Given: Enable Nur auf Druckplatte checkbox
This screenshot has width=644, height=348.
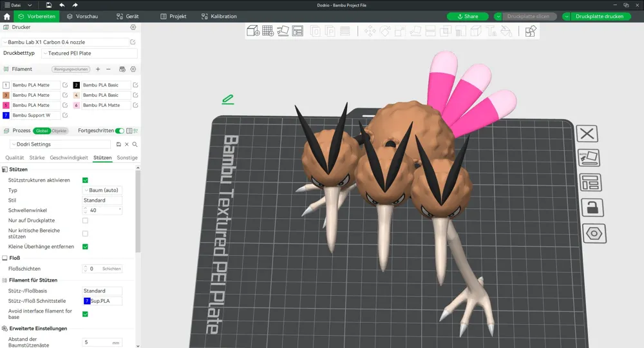Looking at the screenshot, I should click(86, 220).
